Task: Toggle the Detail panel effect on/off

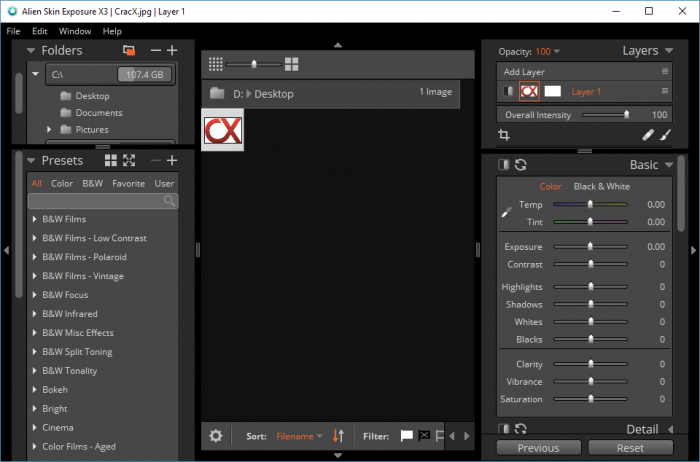Action: coord(504,429)
